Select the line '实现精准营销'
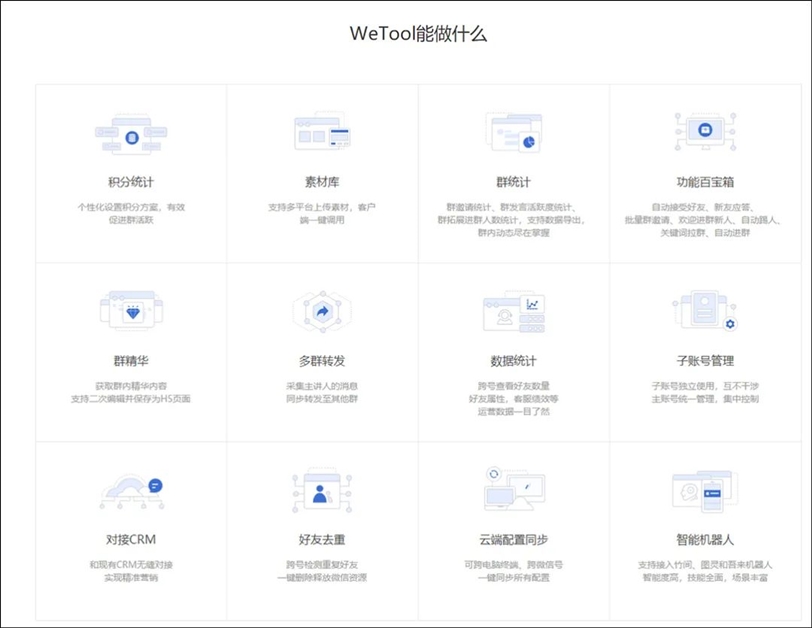This screenshot has height=628, width=812. (x=131, y=577)
